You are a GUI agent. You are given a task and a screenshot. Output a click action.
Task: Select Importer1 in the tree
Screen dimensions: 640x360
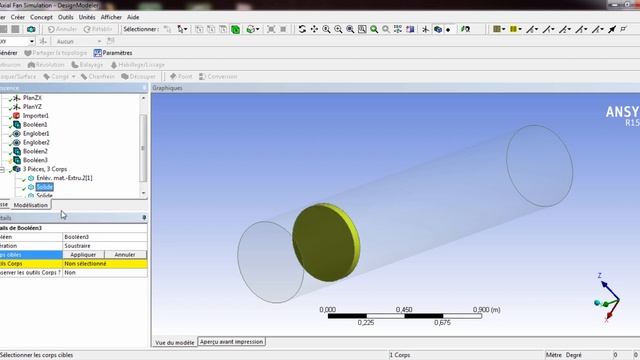(36, 116)
